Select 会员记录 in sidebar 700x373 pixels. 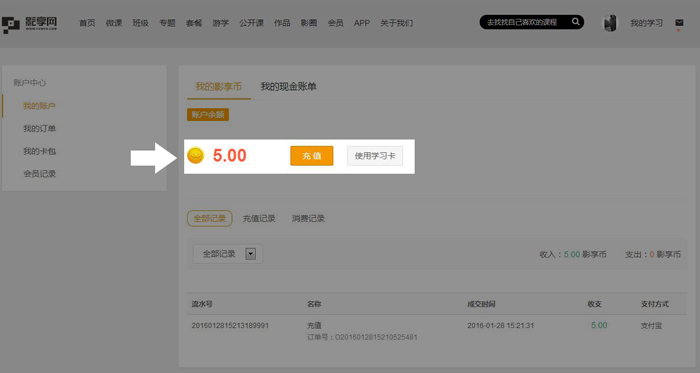(39, 174)
